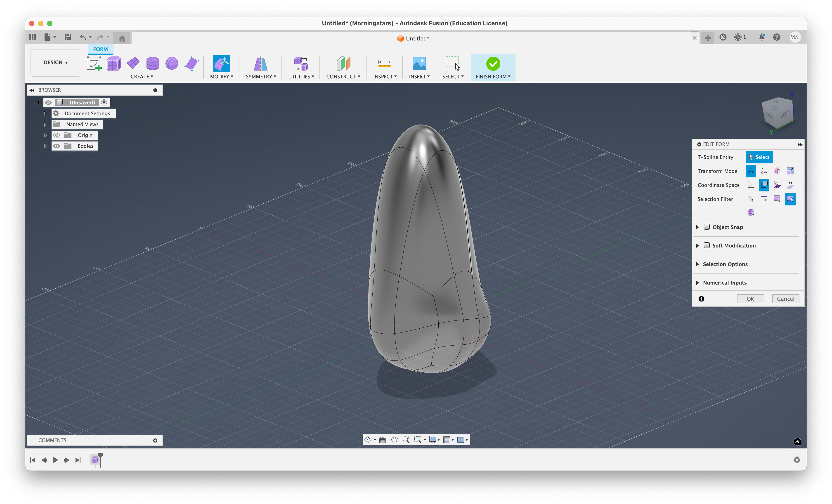Activate the Edit Form modify icon
Screen dimensions: 832x504
tap(222, 64)
